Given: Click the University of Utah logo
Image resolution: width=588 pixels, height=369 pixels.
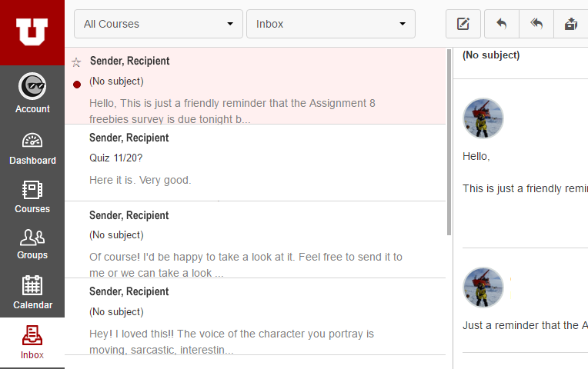Looking at the screenshot, I should (32, 32).
